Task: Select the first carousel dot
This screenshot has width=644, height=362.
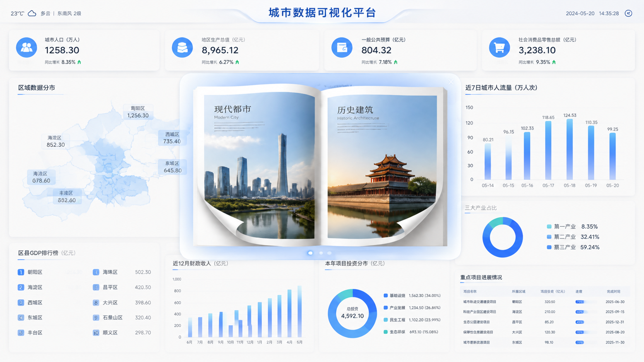Action: pyautogui.click(x=310, y=253)
